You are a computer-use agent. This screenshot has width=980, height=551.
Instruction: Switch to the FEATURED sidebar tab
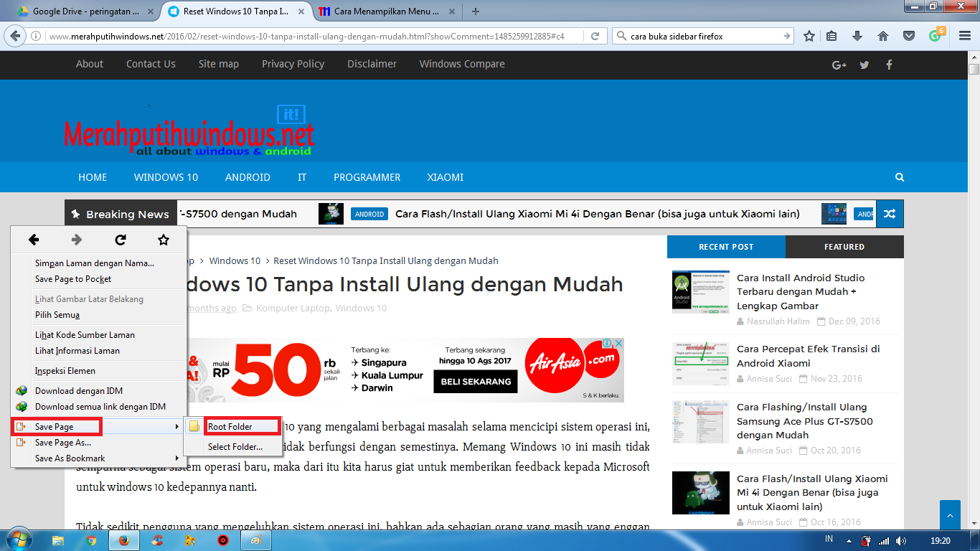tap(844, 247)
